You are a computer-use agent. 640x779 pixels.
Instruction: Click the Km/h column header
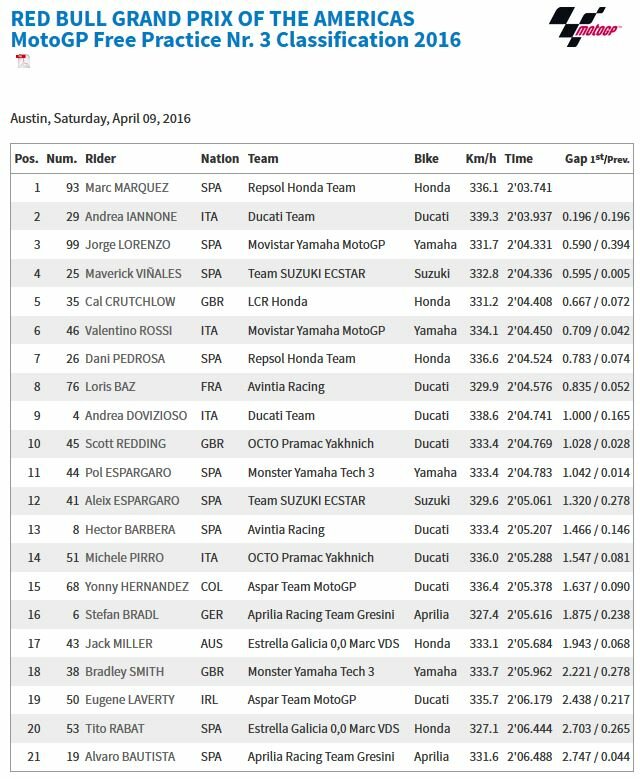point(480,159)
